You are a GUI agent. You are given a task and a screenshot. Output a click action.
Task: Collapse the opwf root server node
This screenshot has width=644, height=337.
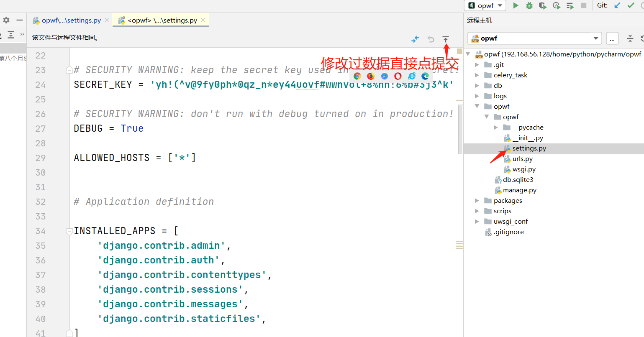(468, 54)
